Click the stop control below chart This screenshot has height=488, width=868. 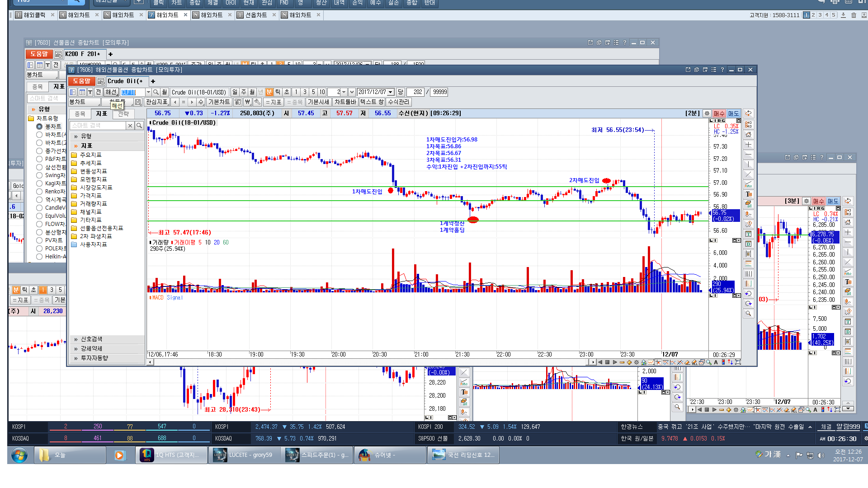[x=608, y=362]
